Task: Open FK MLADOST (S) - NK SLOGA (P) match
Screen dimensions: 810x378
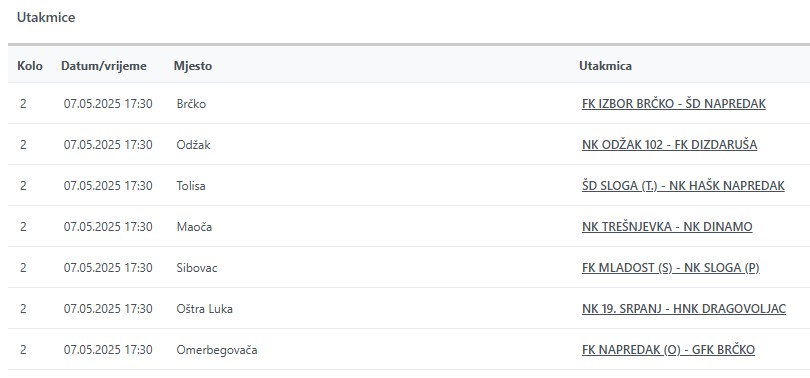Action: click(671, 268)
